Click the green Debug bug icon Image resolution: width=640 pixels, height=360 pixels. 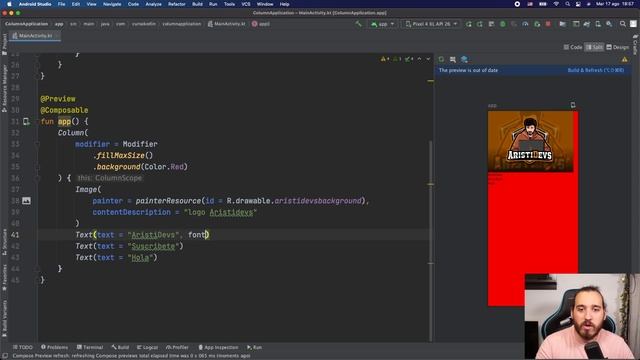pos(503,24)
